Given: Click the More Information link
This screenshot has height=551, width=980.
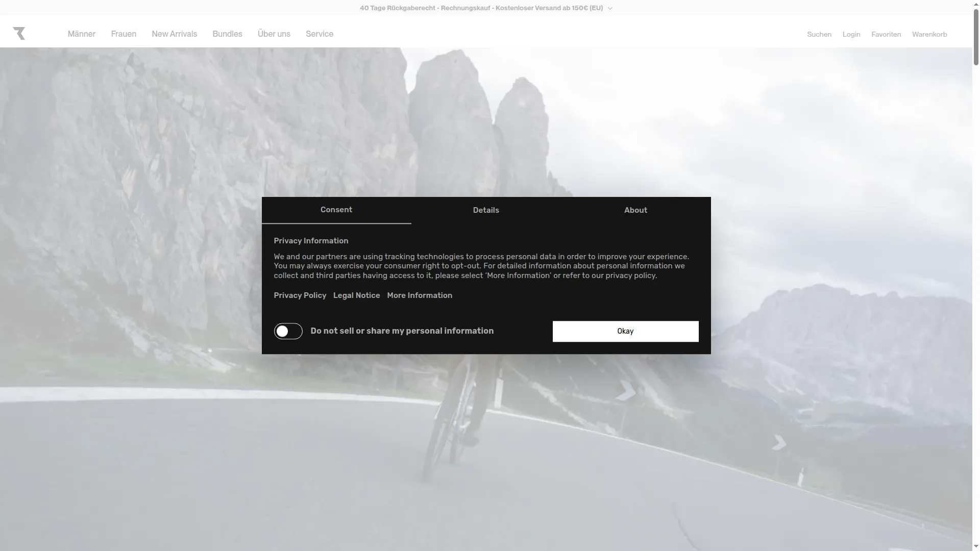Looking at the screenshot, I should pyautogui.click(x=420, y=295).
